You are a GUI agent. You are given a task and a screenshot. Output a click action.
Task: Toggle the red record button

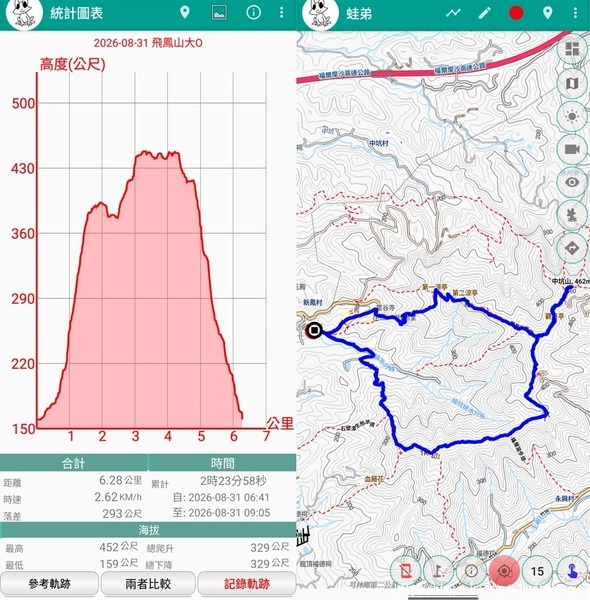point(516,13)
